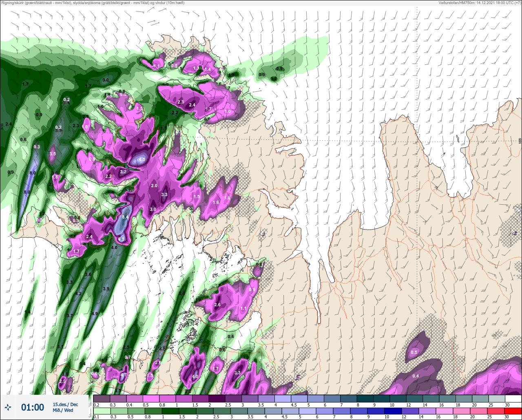Click the 3.9 value in the rain band
Viewport: 522px width, 420px height.
pyautogui.click(x=106, y=289)
